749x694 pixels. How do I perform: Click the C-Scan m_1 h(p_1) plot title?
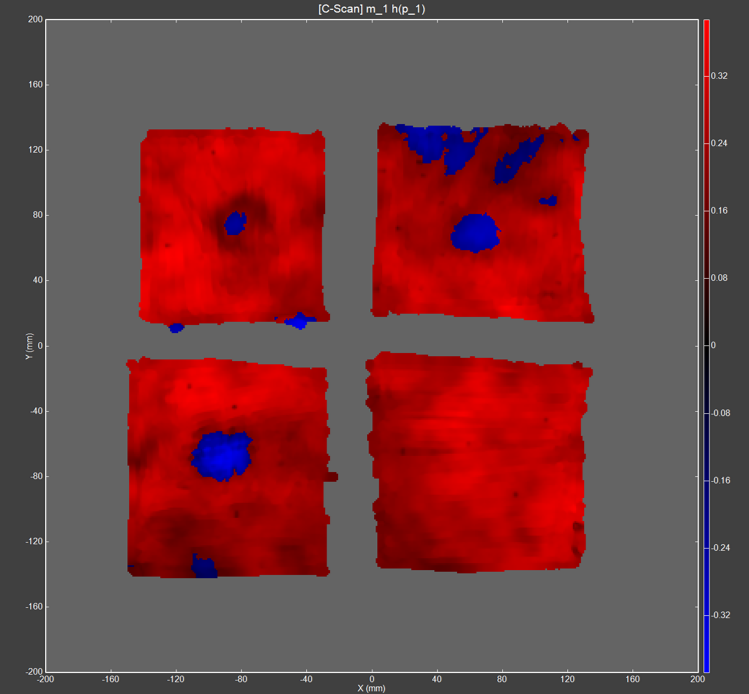(x=373, y=8)
